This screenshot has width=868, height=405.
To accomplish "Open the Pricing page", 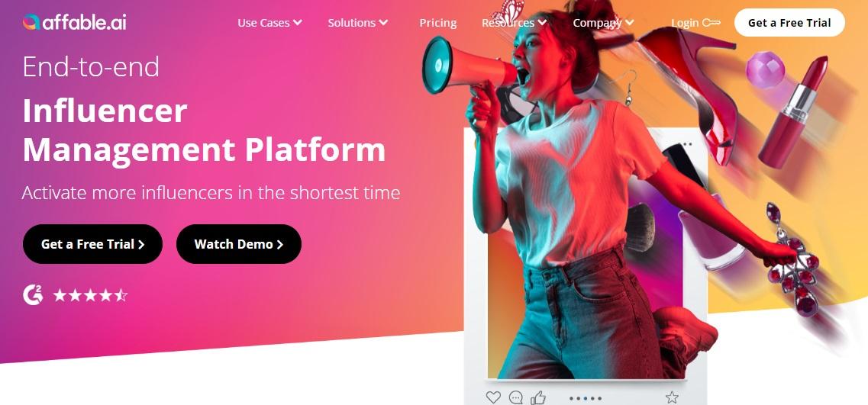I will (x=438, y=23).
